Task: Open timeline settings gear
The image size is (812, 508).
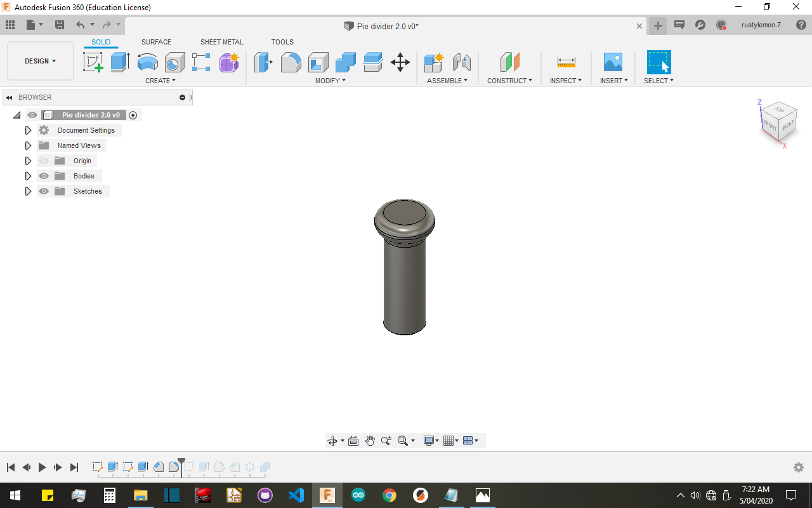Action: (x=799, y=467)
